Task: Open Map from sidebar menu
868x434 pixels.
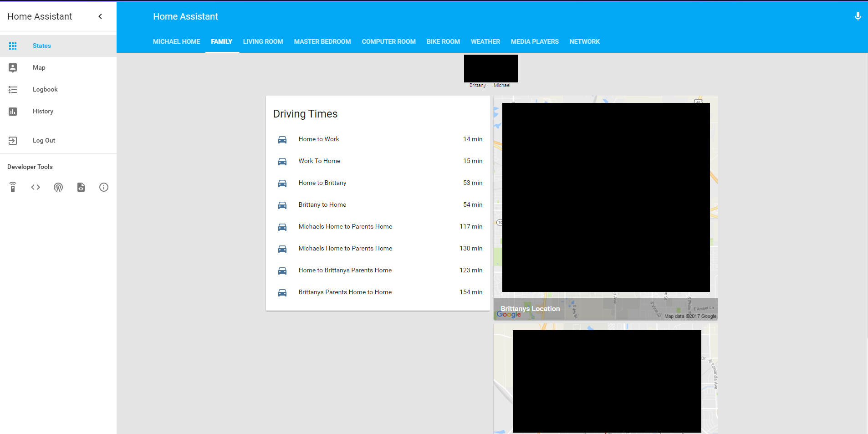Action: tap(58, 68)
